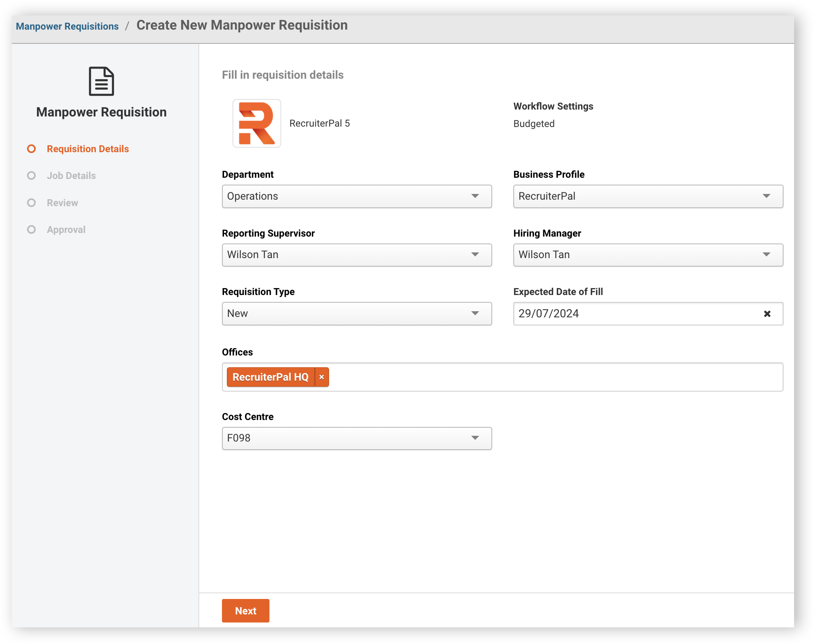Click the 'Offices' field label

point(237,352)
